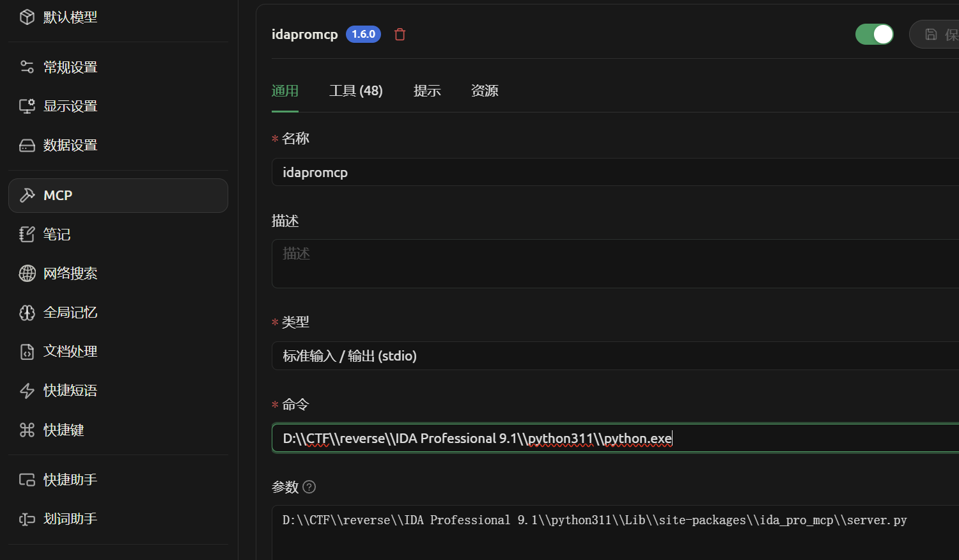The width and height of the screenshot is (959, 560).
Task: Click the MCP hammer icon
Action: tap(27, 196)
